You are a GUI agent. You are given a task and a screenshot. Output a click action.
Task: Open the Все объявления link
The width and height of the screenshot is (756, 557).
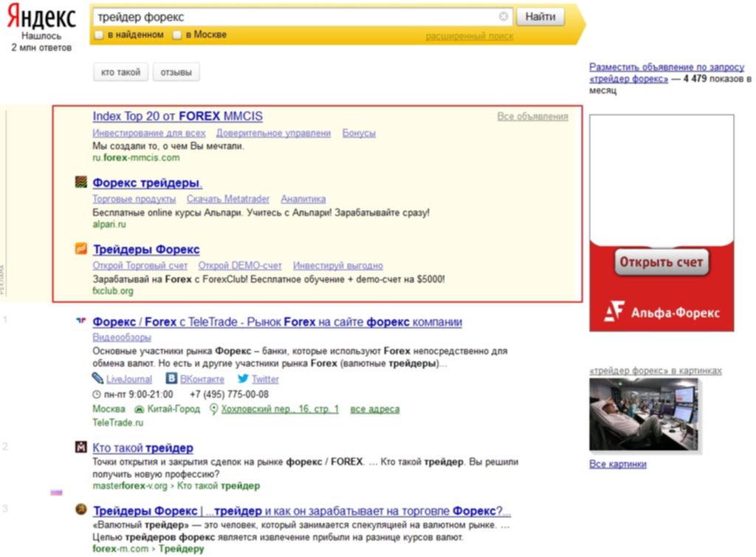(x=533, y=116)
